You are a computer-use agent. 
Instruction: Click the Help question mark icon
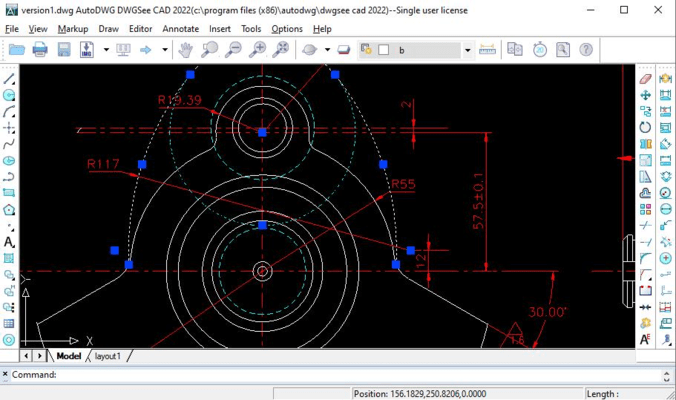586,50
